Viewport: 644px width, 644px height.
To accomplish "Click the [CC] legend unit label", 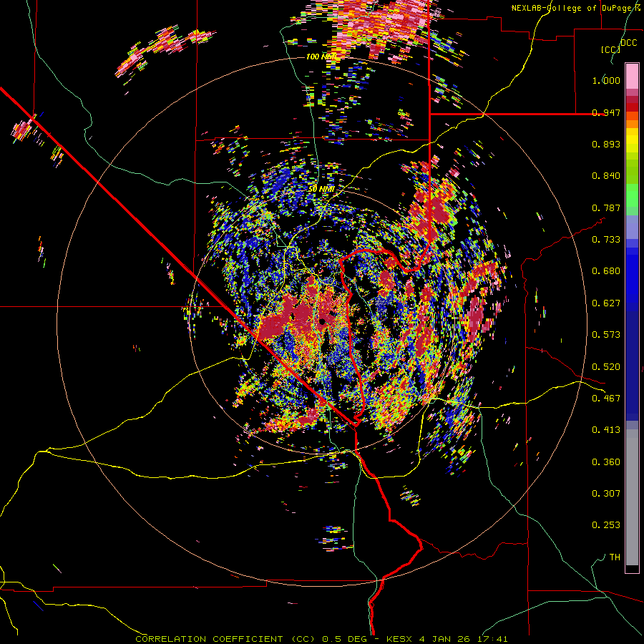I will click(x=610, y=49).
